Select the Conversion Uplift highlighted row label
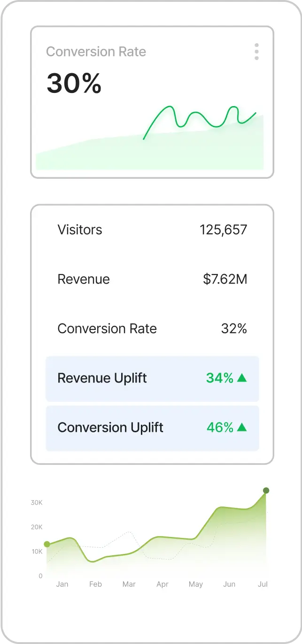This screenshot has height=644, width=302. pos(110,428)
